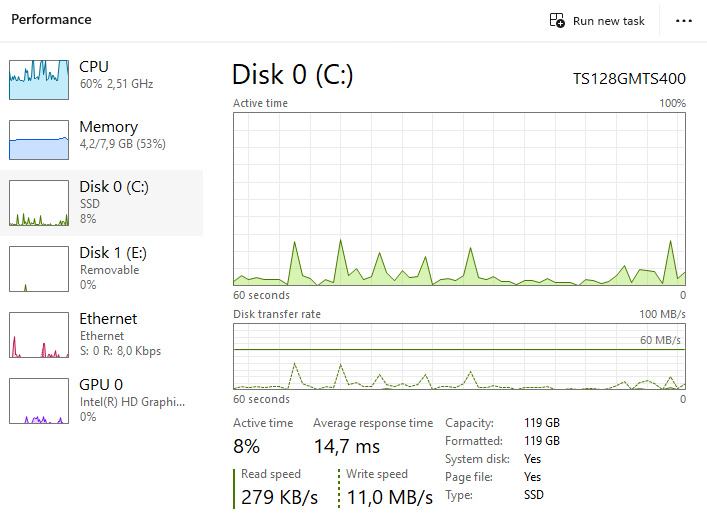The width and height of the screenshot is (707, 525).
Task: Click the Active time graph area
Action: 459,199
